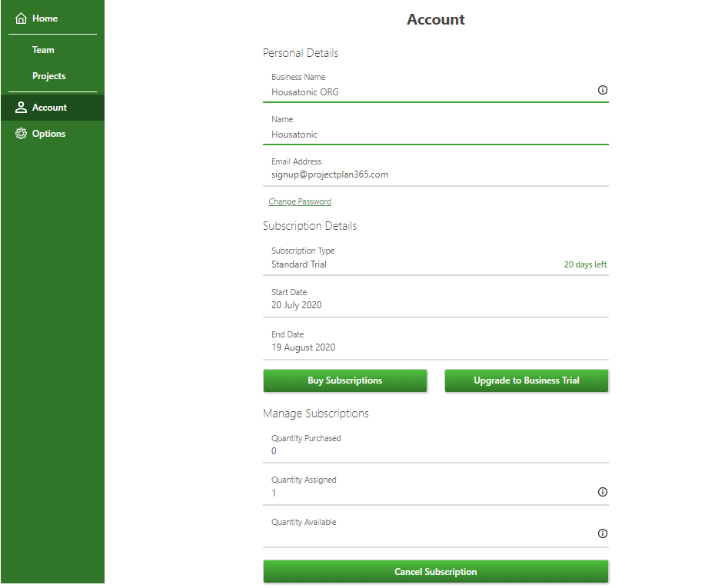Image resolution: width=725 pixels, height=588 pixels.
Task: Go to Projects in sidebar
Action: click(x=52, y=76)
